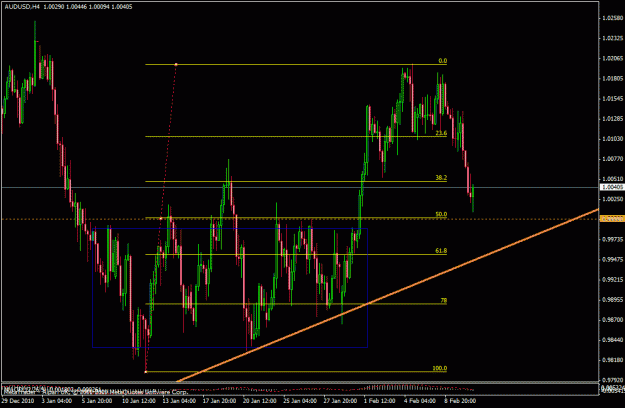This screenshot has width=625, height=408.
Task: Click the 4 Feb 04:00 time label
Action: [x=419, y=400]
